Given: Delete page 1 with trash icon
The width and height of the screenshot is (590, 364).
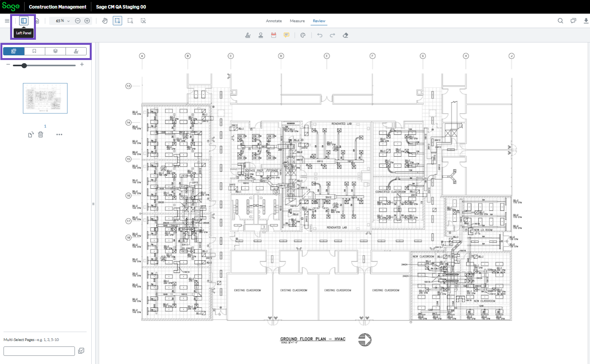Looking at the screenshot, I should pyautogui.click(x=41, y=134).
